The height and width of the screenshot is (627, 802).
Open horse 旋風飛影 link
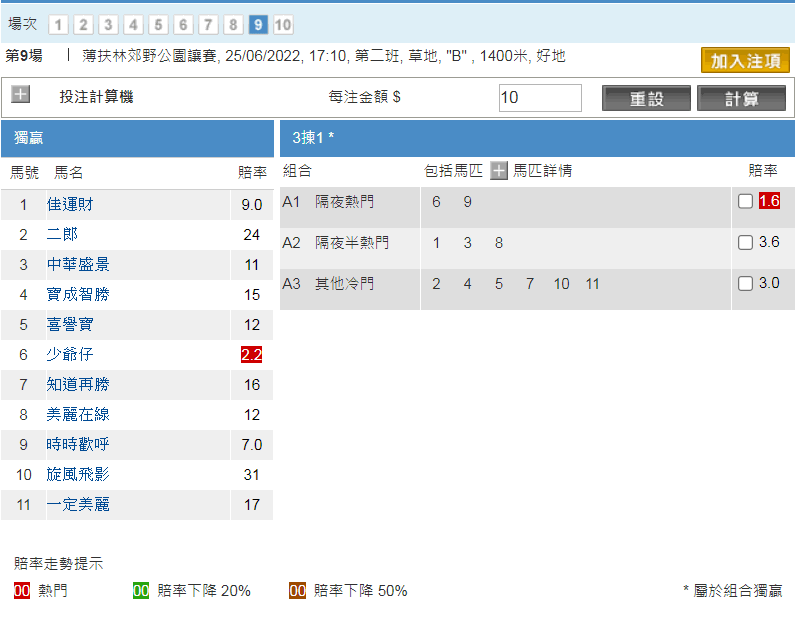(77, 474)
